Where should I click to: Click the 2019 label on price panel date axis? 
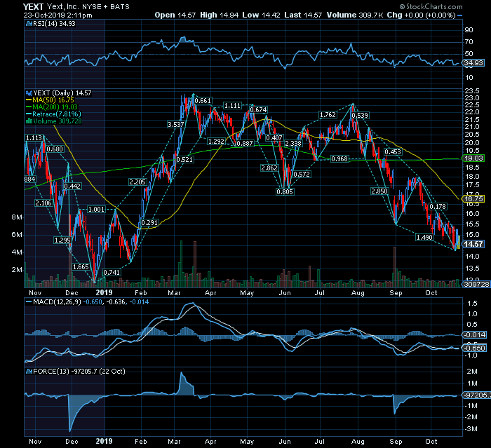(x=104, y=292)
